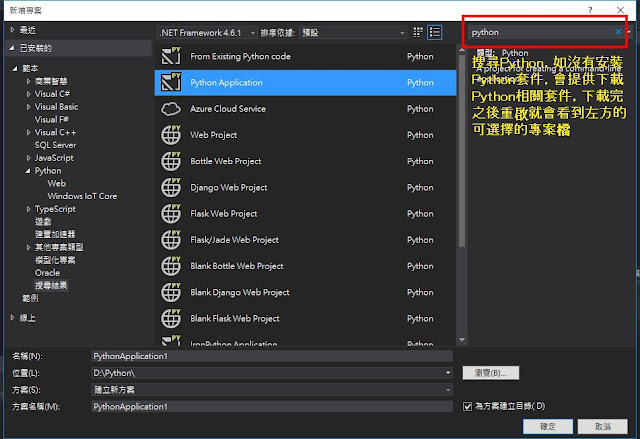Open the help question mark button
Viewport: 640px width, 439px height.
coord(590,10)
